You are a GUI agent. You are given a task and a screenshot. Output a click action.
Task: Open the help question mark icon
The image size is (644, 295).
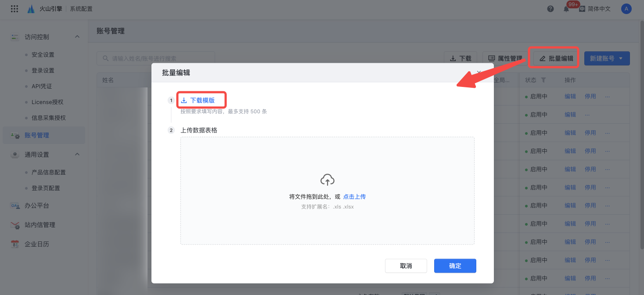[x=550, y=9]
